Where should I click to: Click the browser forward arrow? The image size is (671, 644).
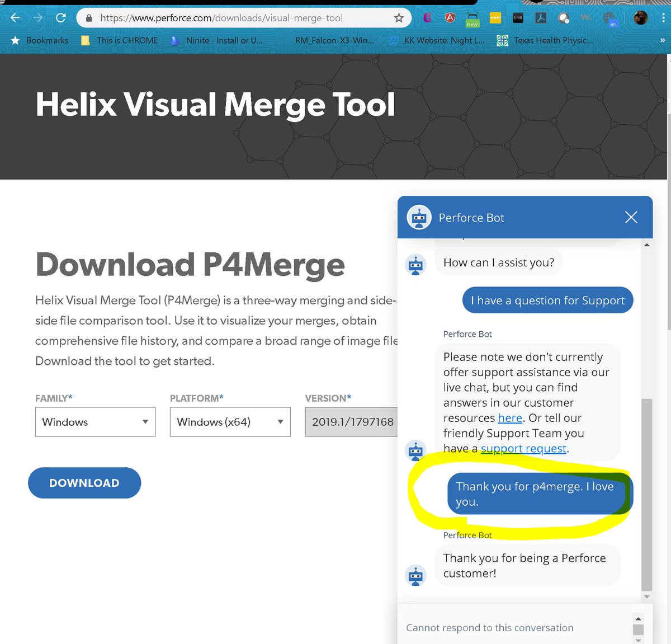tap(37, 18)
